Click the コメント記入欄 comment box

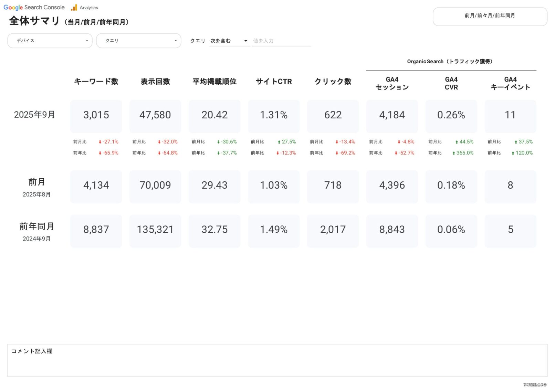click(277, 360)
